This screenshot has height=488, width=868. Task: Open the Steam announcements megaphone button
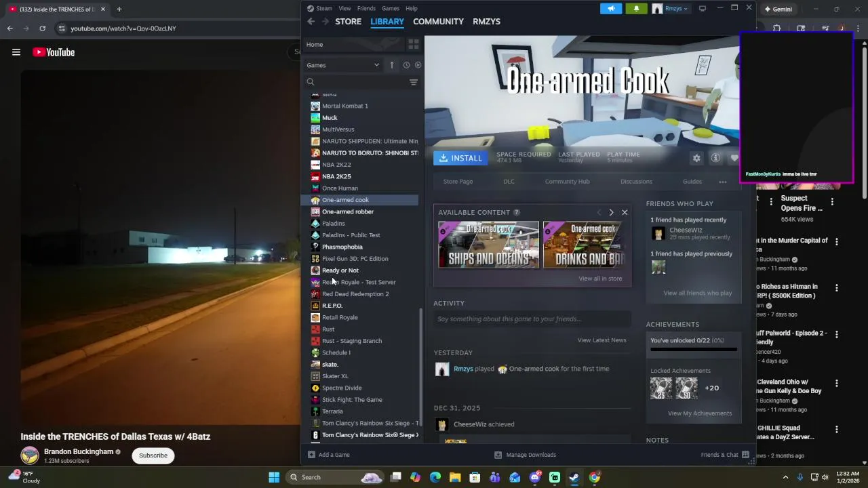tap(611, 9)
